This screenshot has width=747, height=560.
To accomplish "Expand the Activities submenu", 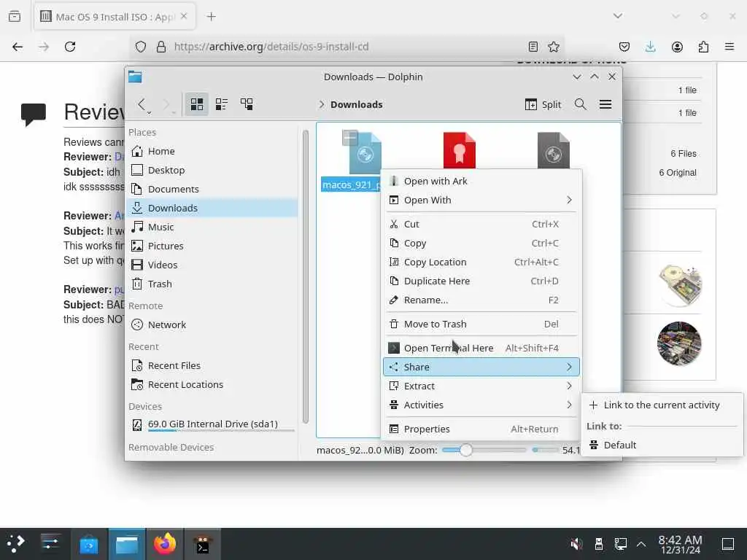I will [481, 405].
